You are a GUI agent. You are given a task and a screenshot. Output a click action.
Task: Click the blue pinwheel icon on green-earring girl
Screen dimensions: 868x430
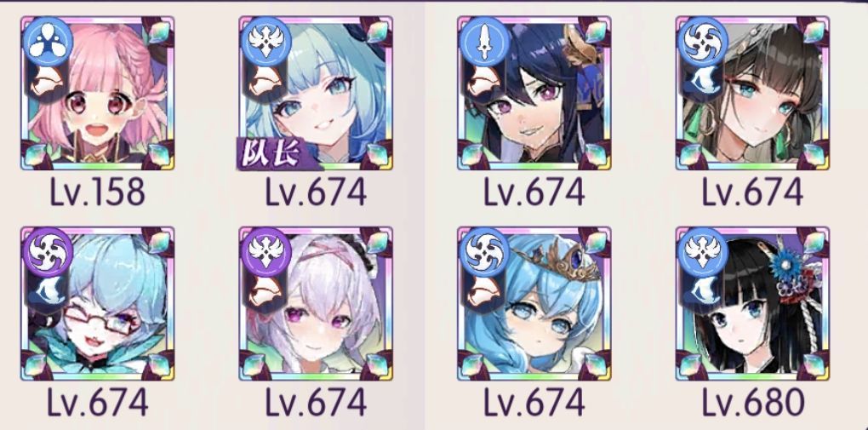pos(702,43)
